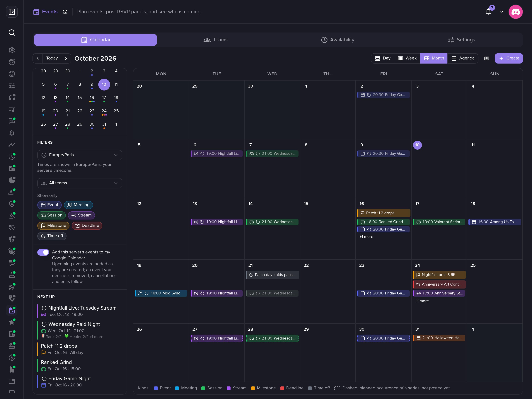
Task: Toggle the sidebar panel icon
Action: (12, 12)
